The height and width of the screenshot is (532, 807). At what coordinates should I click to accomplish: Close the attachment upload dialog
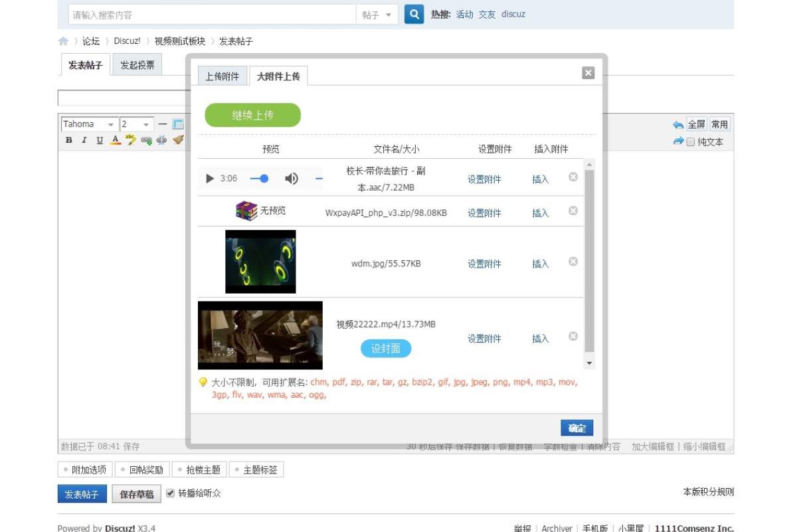coord(588,73)
